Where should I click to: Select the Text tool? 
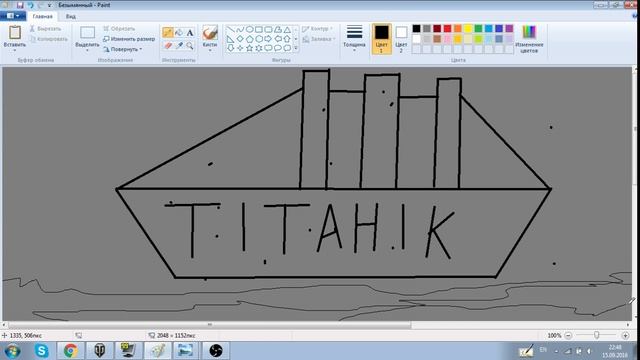coord(190,33)
